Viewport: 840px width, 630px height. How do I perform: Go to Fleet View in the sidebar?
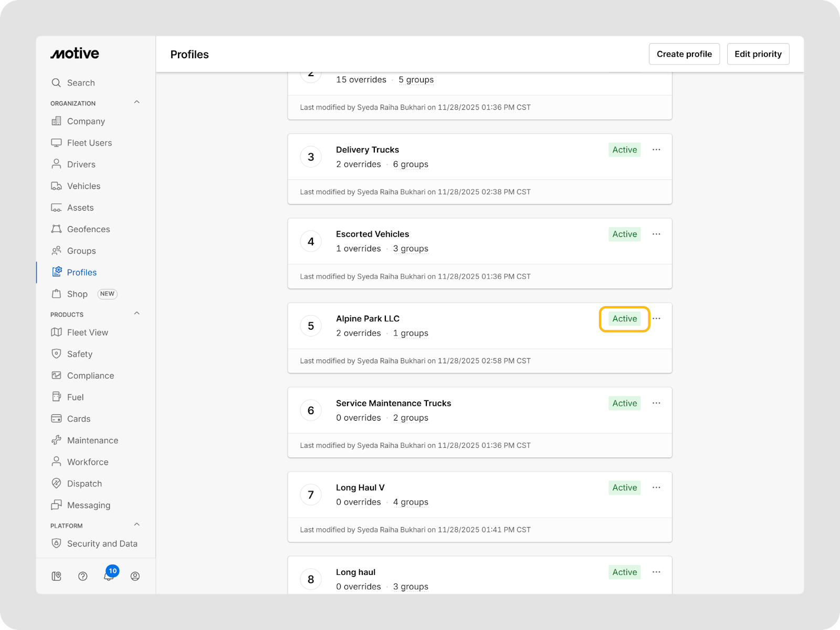(87, 332)
